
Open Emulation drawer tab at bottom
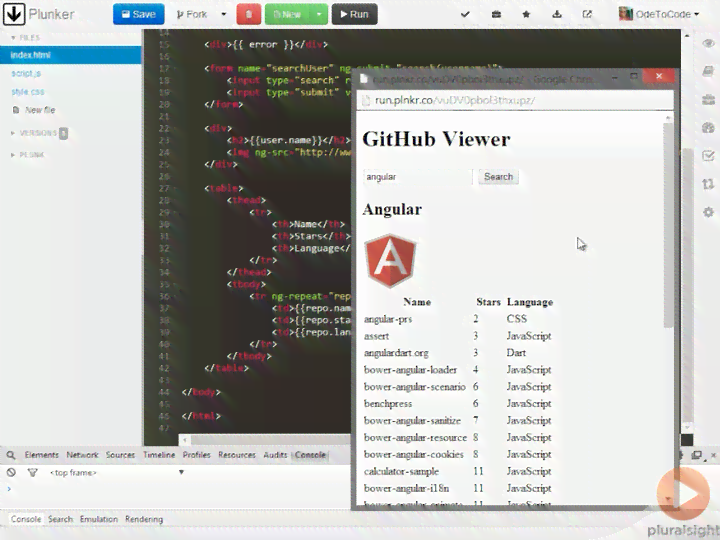[99, 519]
